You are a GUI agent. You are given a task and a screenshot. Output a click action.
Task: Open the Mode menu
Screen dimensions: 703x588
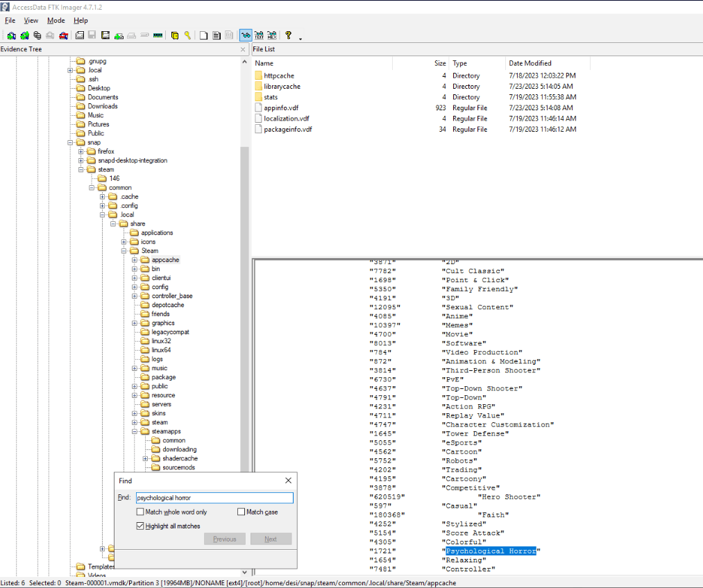pyautogui.click(x=56, y=21)
